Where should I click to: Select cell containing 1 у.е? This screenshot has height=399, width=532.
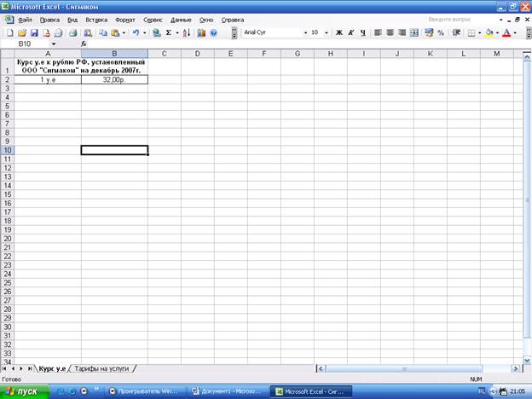coord(48,80)
